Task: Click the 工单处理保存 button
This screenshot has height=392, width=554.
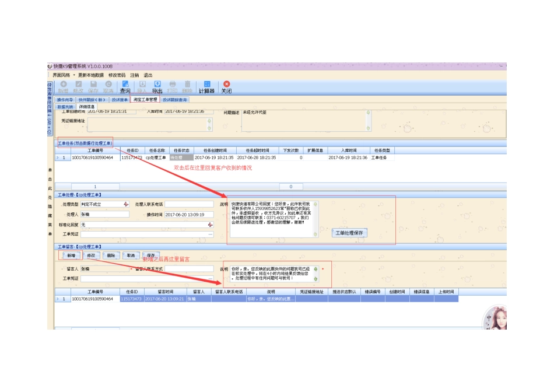Action: coord(350,233)
